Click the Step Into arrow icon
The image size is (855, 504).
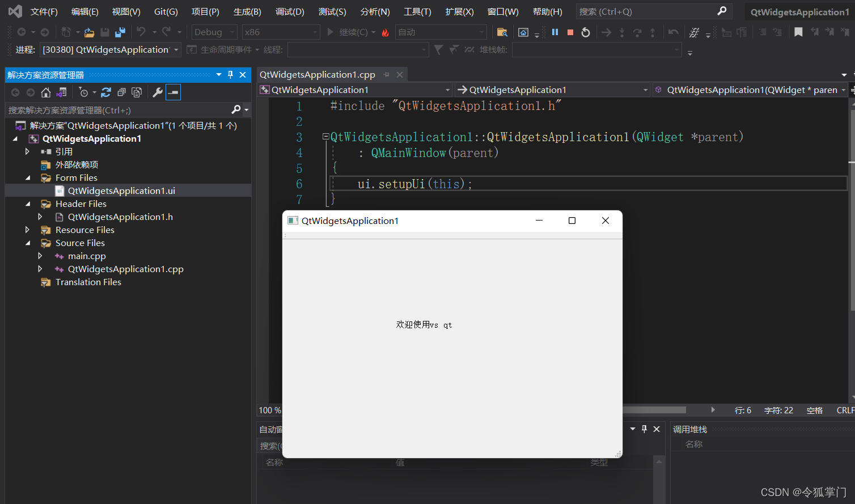coord(622,32)
